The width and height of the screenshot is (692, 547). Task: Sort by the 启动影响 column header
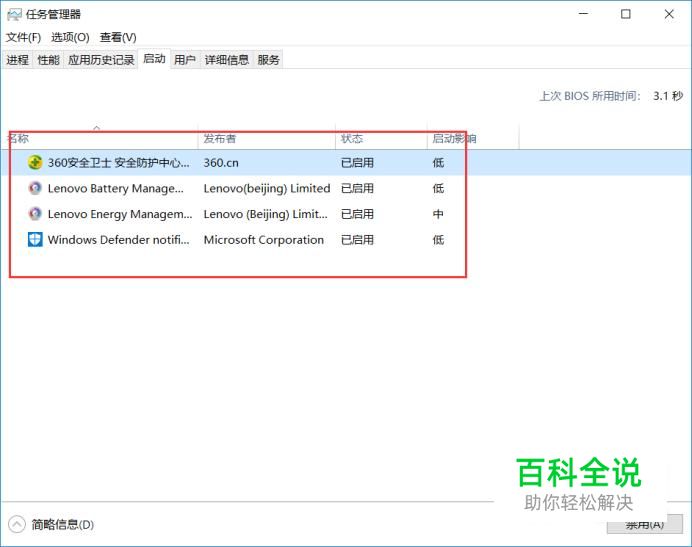click(473, 138)
